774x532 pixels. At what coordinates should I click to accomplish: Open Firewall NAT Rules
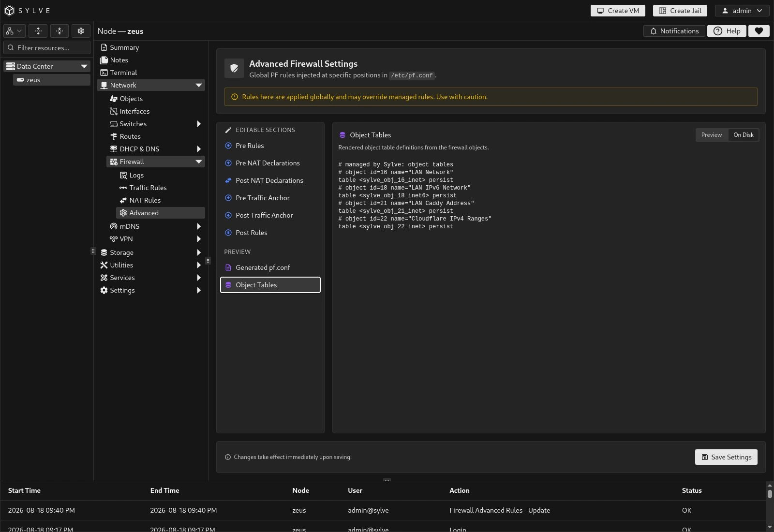tap(145, 200)
